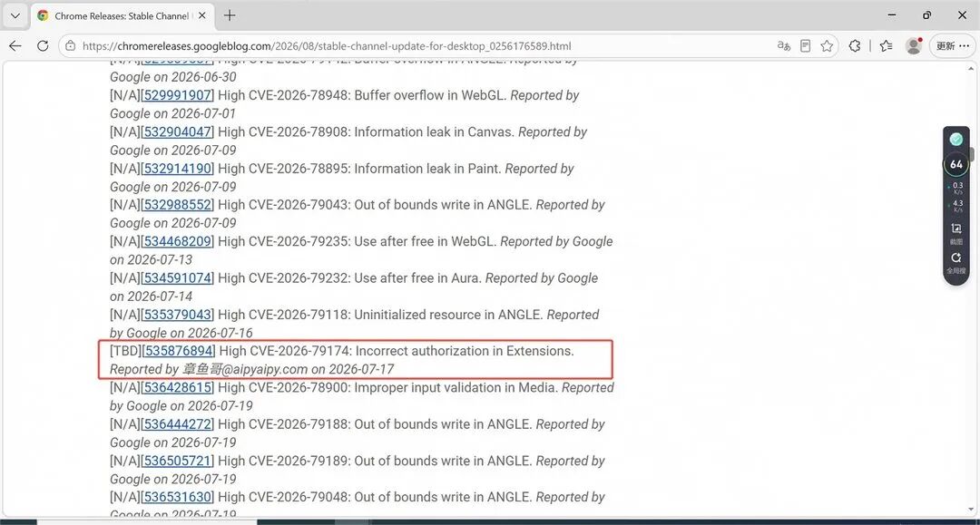Open bug link 536531630
The width and height of the screenshot is (980, 525).
click(x=178, y=497)
